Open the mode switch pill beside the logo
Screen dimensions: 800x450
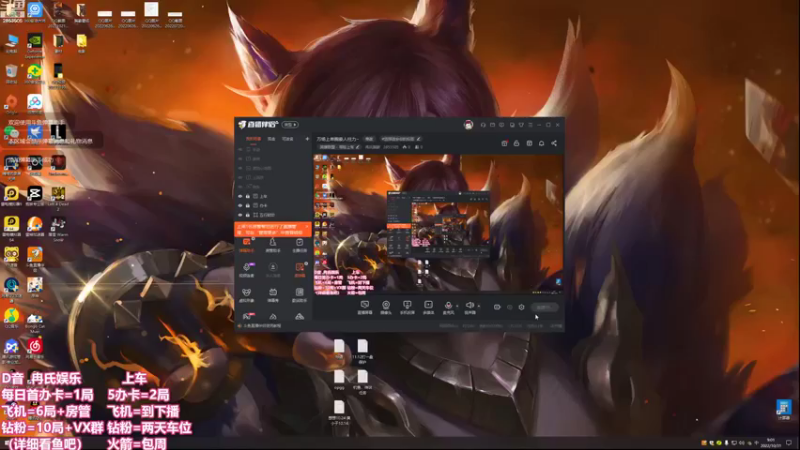tap(290, 124)
